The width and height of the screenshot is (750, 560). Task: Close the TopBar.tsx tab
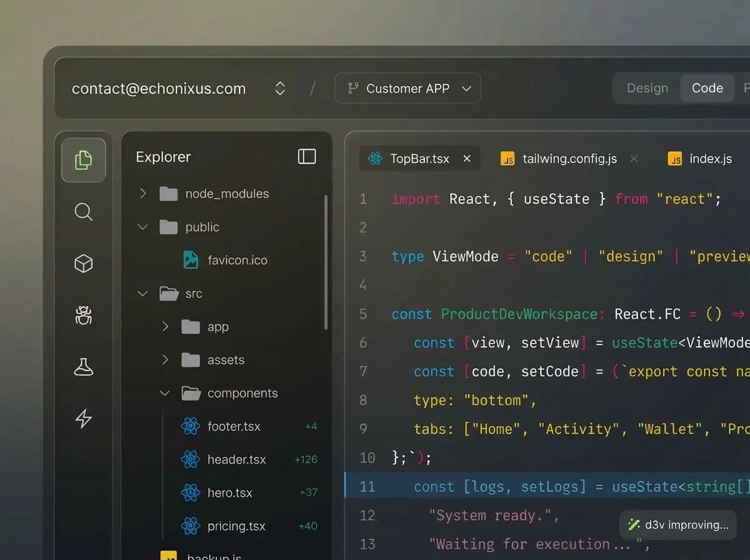467,159
